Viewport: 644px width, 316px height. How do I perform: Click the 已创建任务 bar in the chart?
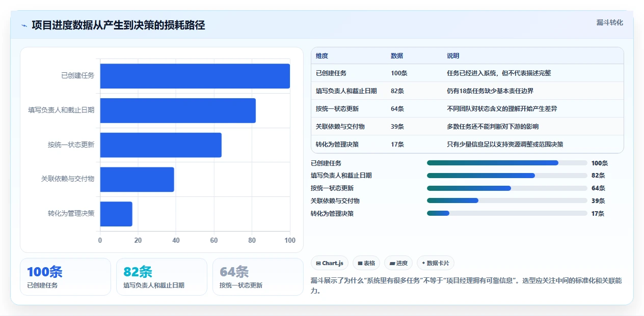click(x=195, y=76)
